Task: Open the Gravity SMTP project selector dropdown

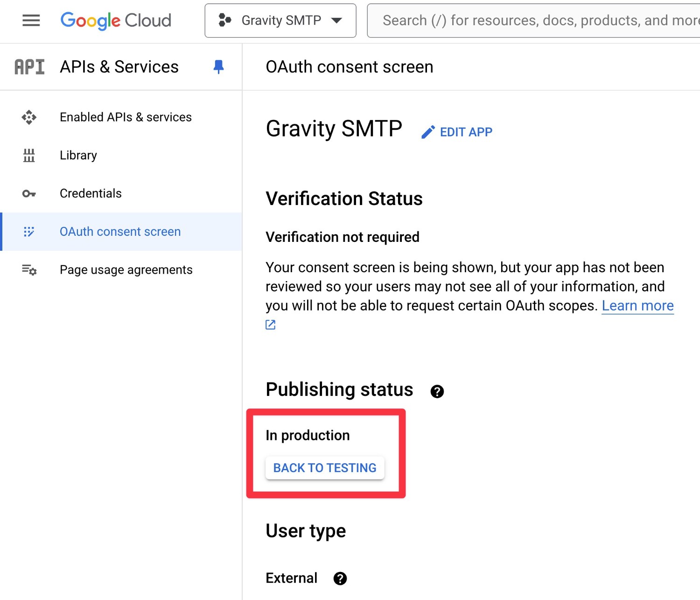Action: pos(280,21)
